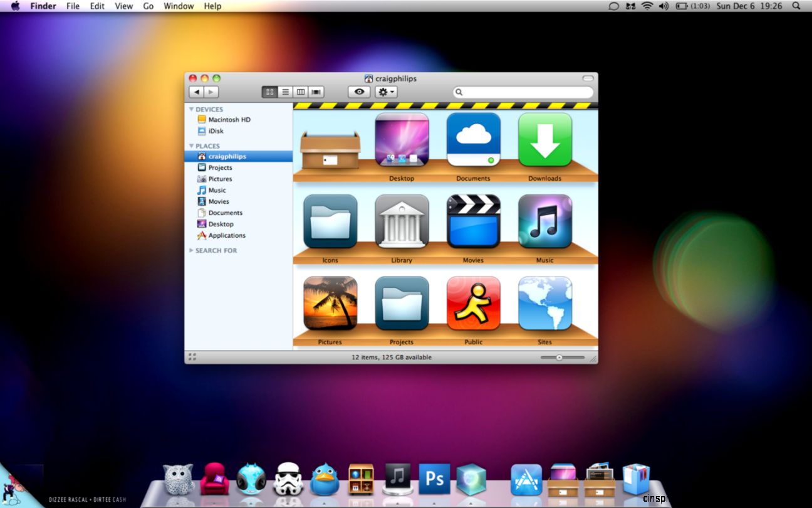Image resolution: width=812 pixels, height=508 pixels.
Task: Open iTunes from the Dock
Action: pos(398,478)
